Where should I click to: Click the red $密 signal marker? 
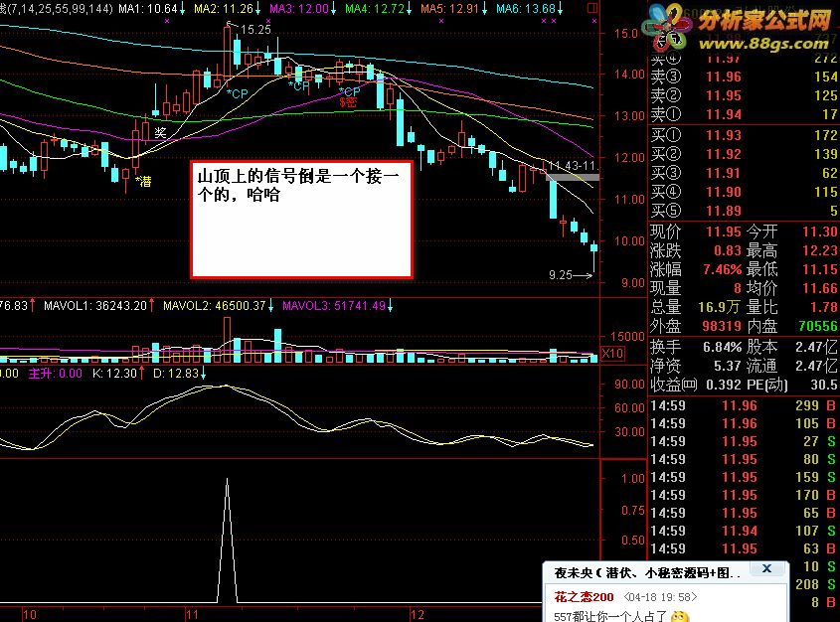(x=348, y=101)
